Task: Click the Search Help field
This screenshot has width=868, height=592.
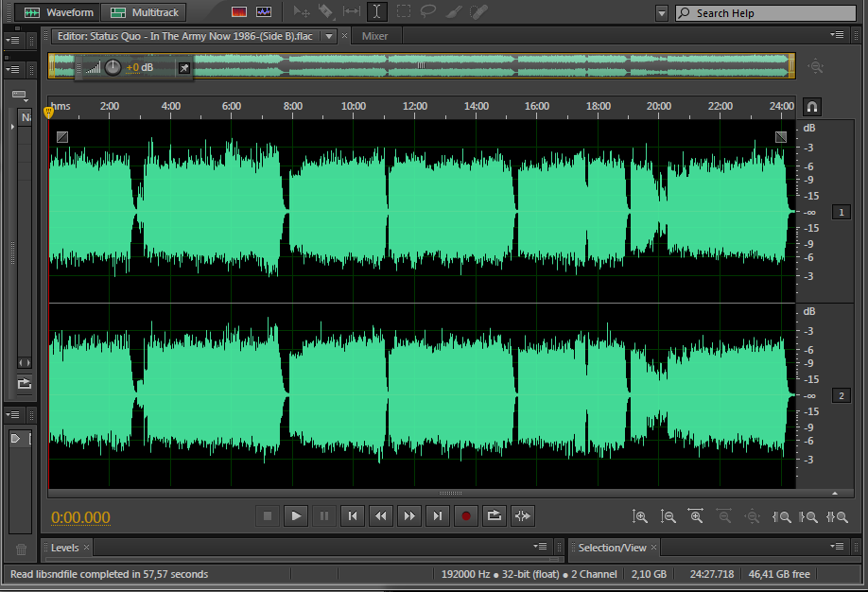Action: 766,13
